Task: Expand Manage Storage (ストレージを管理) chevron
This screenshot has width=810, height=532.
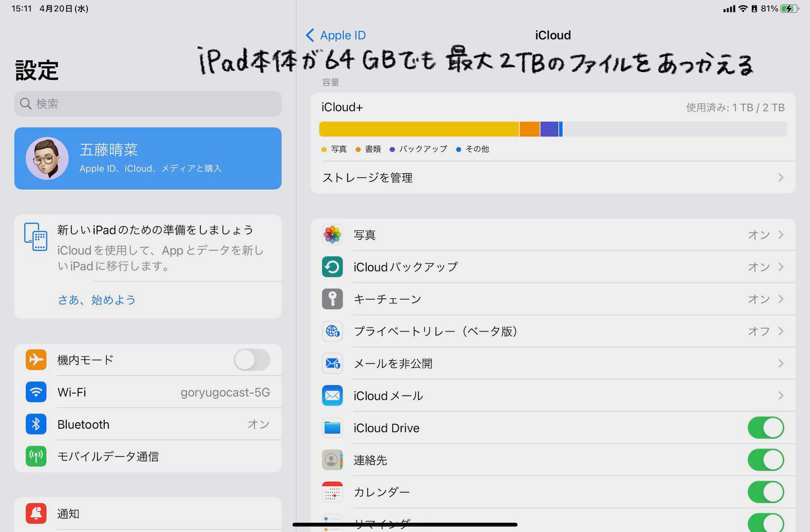Action: (781, 178)
